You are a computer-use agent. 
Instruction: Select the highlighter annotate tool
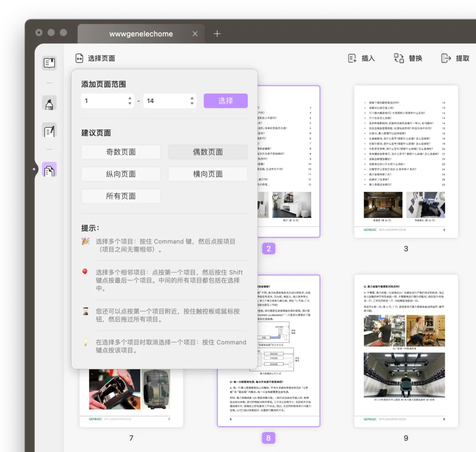(49, 103)
